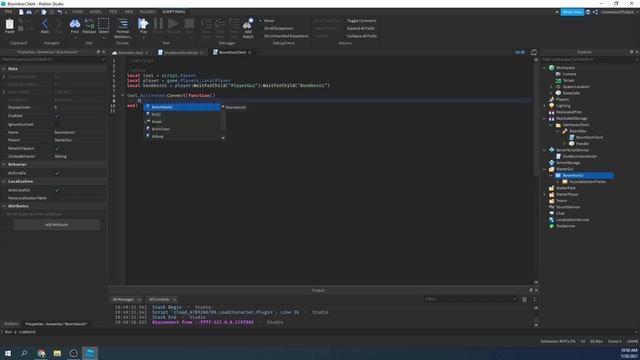
Task: Collapse the function code fold arrow
Action: 122,96
